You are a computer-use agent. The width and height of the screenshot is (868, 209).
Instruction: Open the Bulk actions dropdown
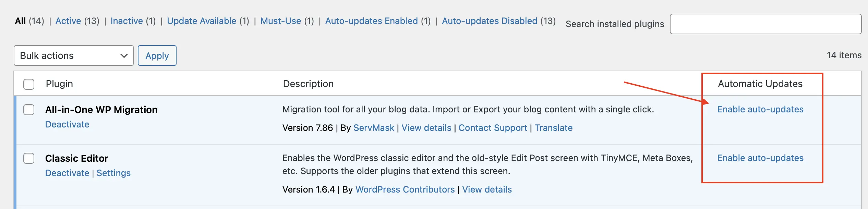[73, 56]
